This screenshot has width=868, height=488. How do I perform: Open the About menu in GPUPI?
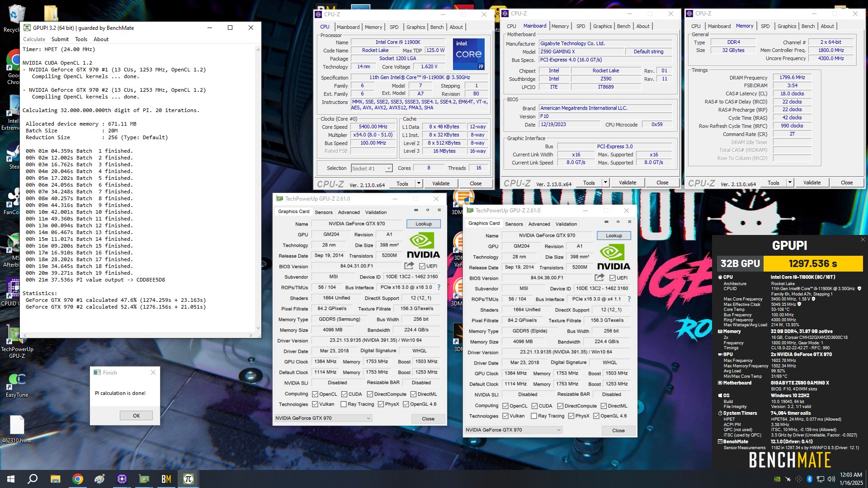click(x=101, y=39)
